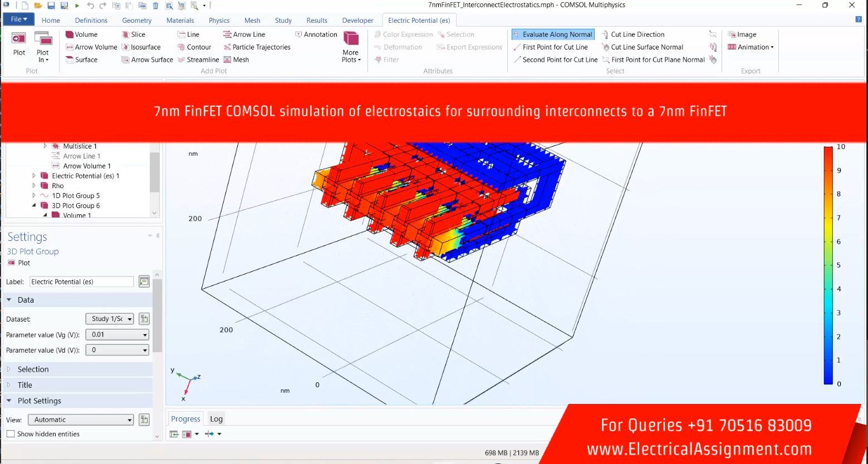Toggle Evaluate Along Normal option
The width and height of the screenshot is (868, 464).
coord(552,34)
